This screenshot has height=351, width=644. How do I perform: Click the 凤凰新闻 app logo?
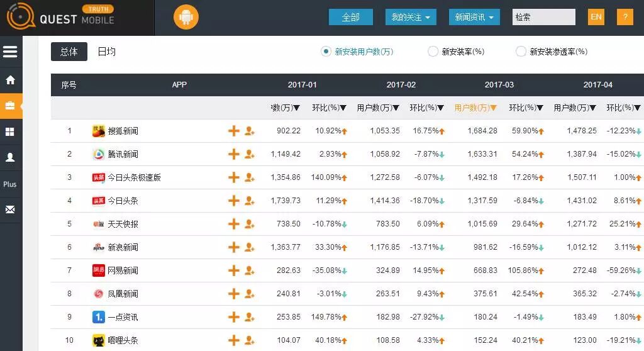pos(99,294)
